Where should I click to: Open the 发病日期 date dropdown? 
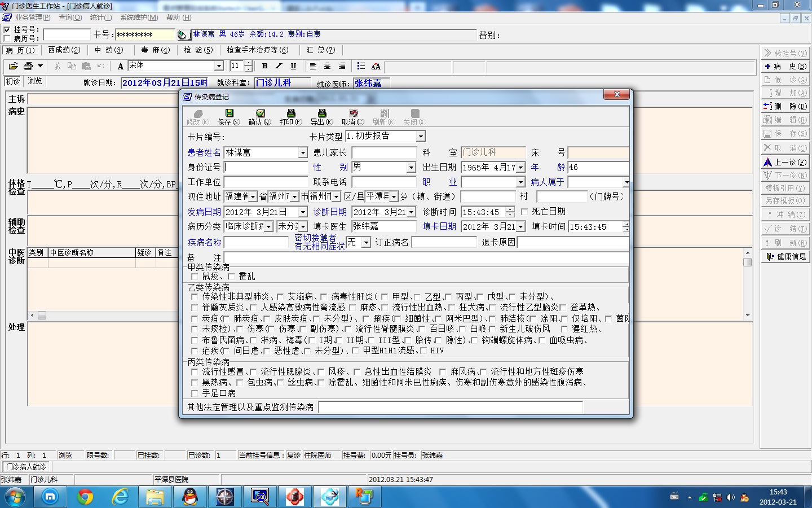(303, 212)
